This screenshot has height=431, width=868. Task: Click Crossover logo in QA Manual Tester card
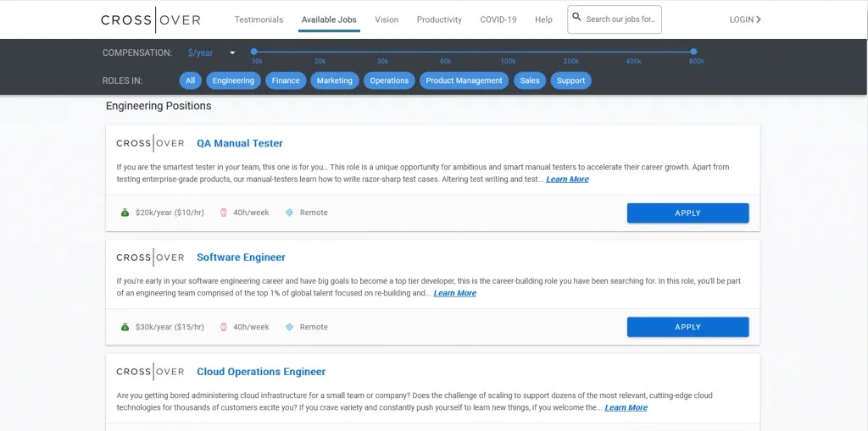tap(150, 143)
